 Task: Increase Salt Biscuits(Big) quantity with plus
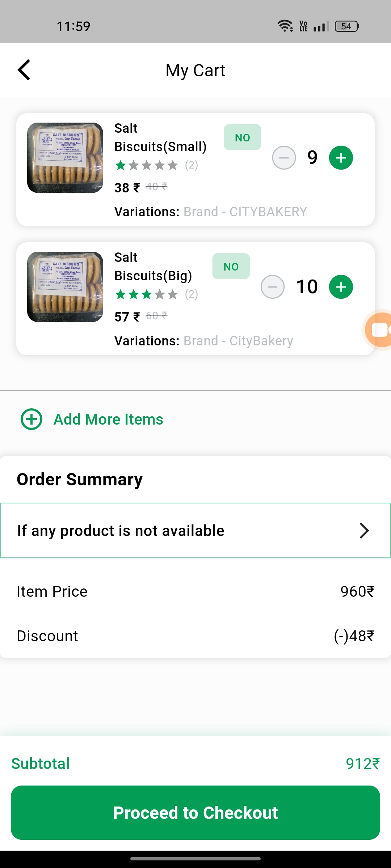tap(341, 287)
